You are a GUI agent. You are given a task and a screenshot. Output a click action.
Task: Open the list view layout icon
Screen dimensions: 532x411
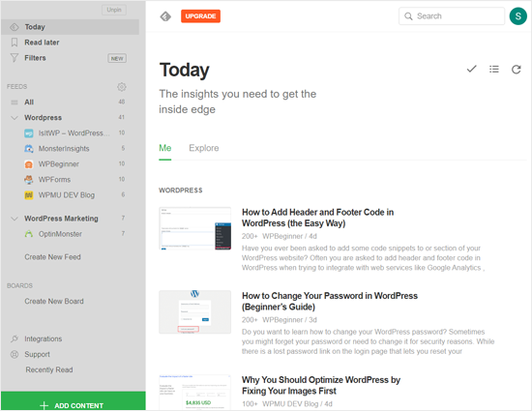[x=494, y=70]
